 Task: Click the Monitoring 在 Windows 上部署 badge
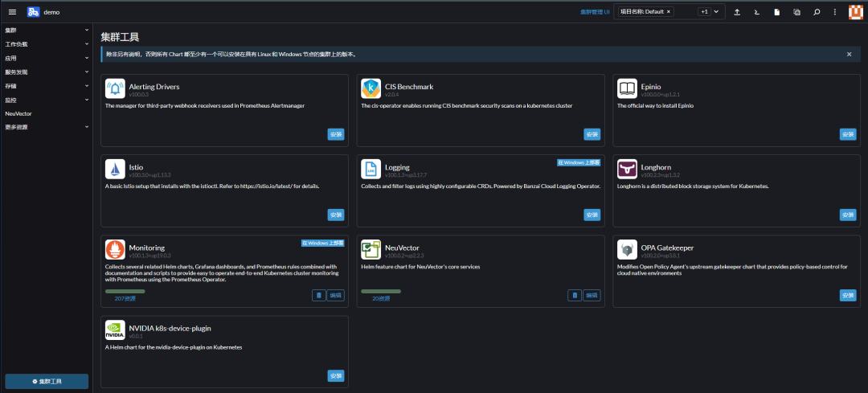click(x=323, y=243)
